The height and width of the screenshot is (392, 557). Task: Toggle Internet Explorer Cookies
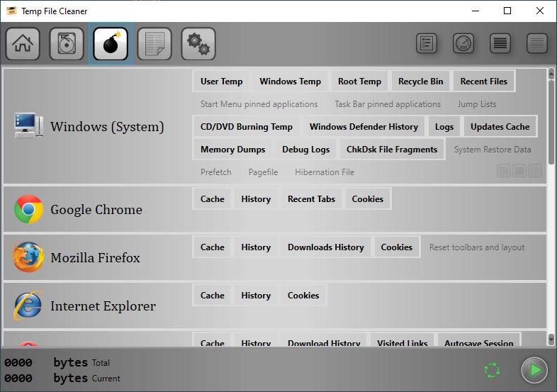click(x=303, y=296)
